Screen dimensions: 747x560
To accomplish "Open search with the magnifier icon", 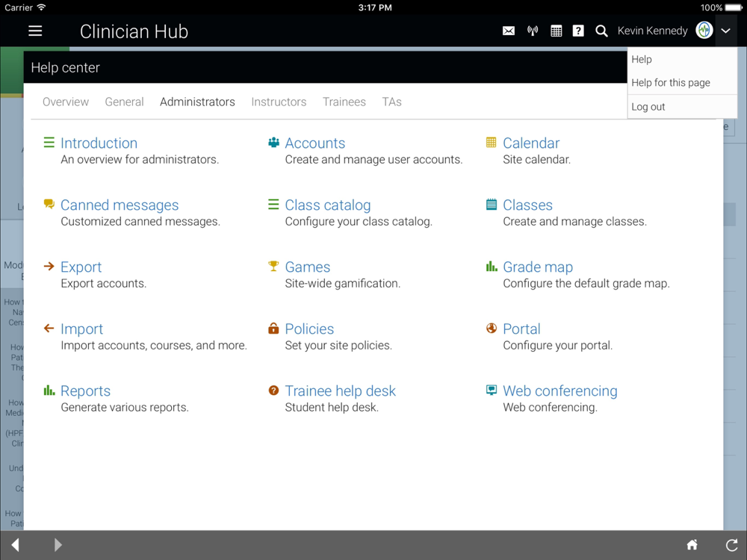I will 601,31.
